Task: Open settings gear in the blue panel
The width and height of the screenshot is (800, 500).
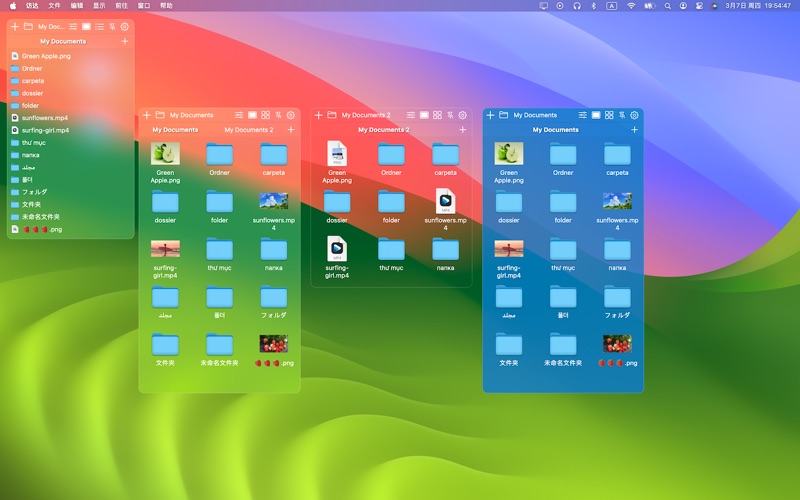Action: tap(634, 115)
